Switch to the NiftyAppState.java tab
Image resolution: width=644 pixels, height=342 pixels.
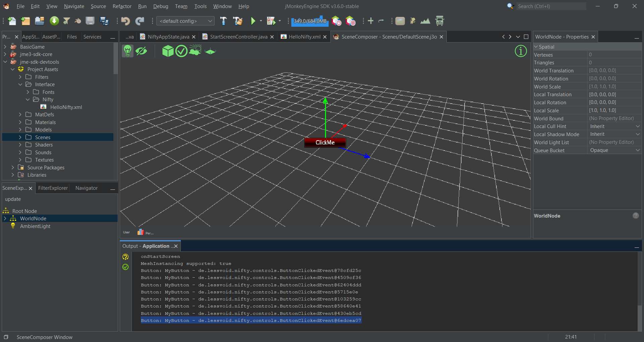[168, 37]
